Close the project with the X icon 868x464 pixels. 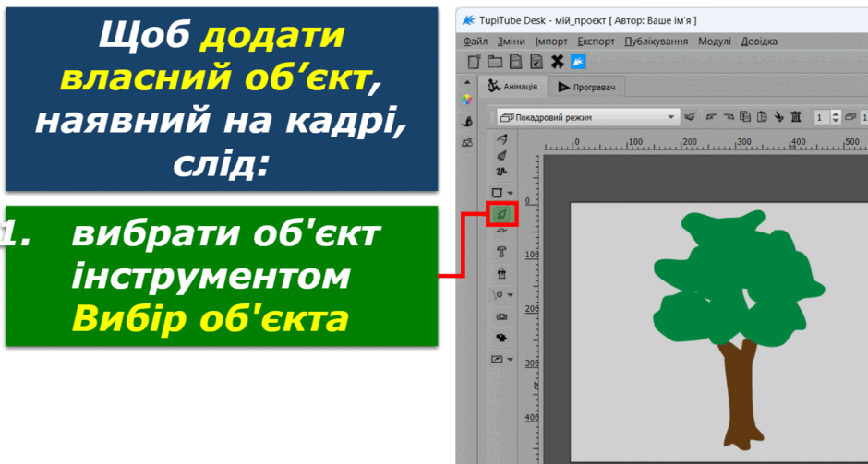click(x=557, y=62)
